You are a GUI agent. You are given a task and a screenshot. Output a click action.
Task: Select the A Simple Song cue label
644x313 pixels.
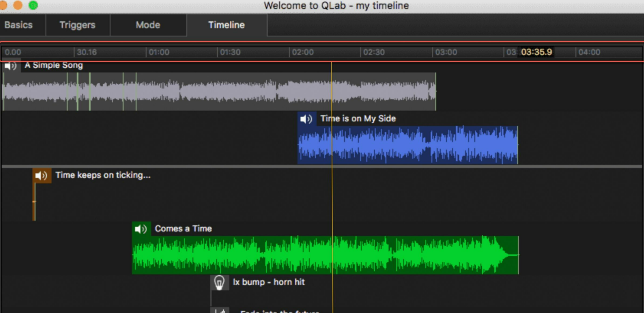[x=54, y=65]
